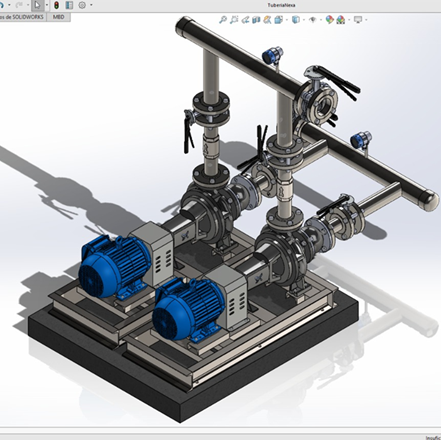Screen dimensions: 441x440
Task: Expand the Display Style dropdown arrow
Action: coord(304,20)
